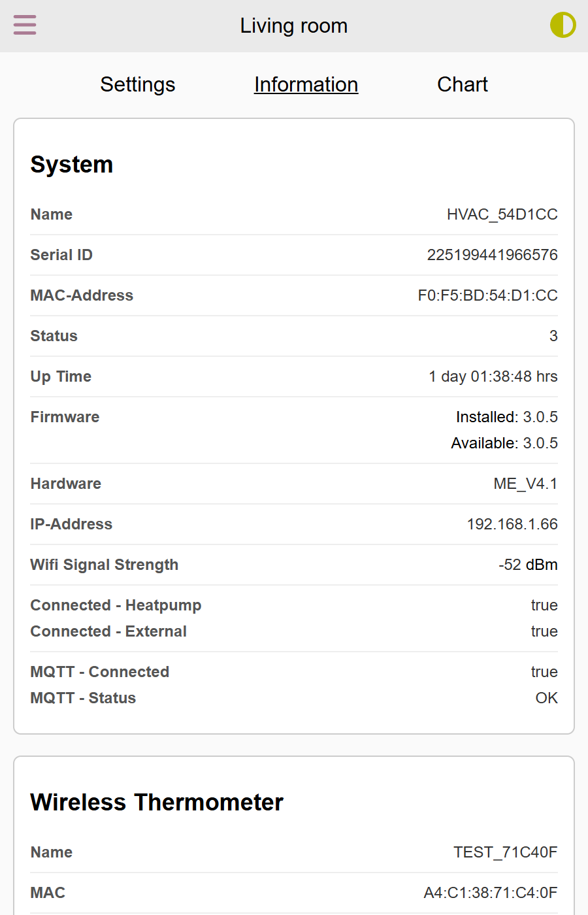Click the MQTT - Status OK value
The width and height of the screenshot is (588, 915).
[x=546, y=698]
